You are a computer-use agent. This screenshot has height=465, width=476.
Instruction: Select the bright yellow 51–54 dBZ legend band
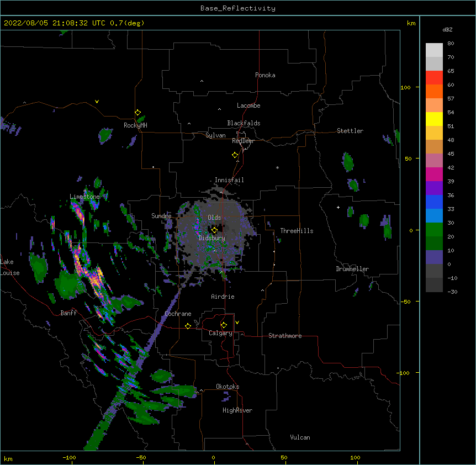[434, 119]
